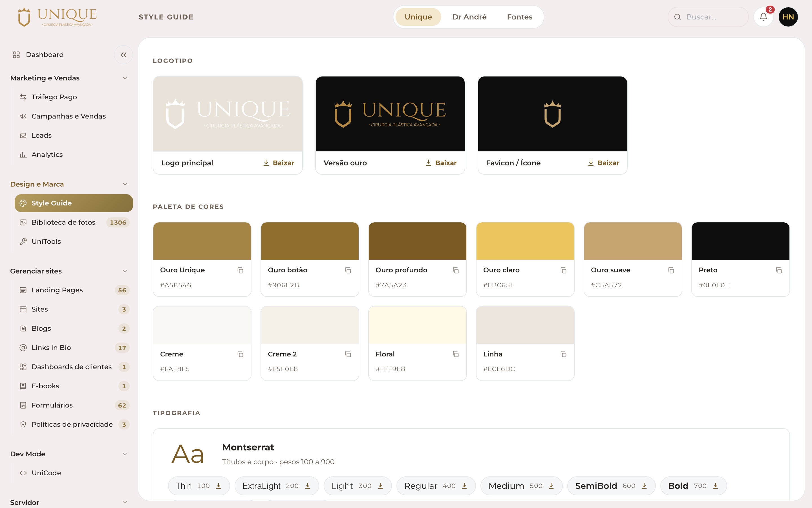Copy the Ouro suave color code
The image size is (812, 508).
[x=671, y=270]
